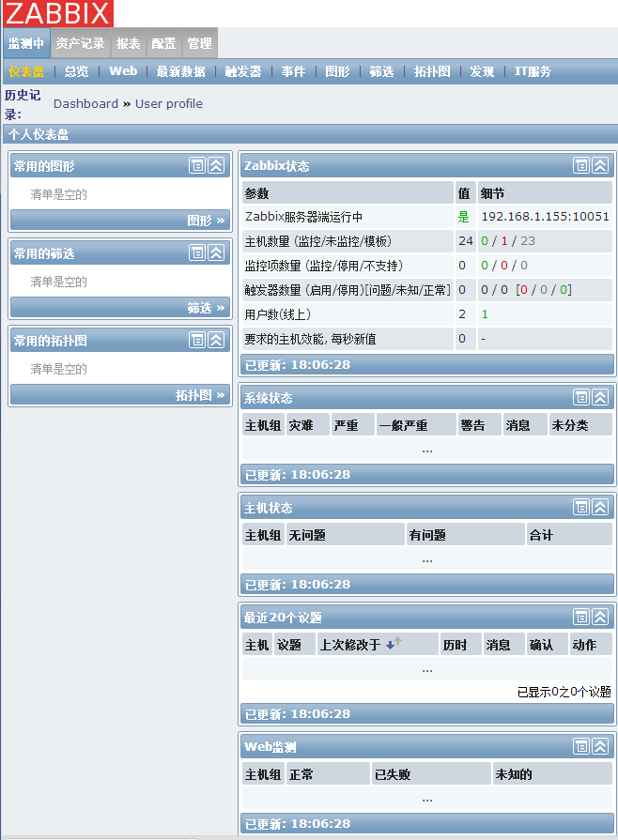Click the 触发器数量 parameter row label
Screen dimensions: 618x840
(348, 290)
